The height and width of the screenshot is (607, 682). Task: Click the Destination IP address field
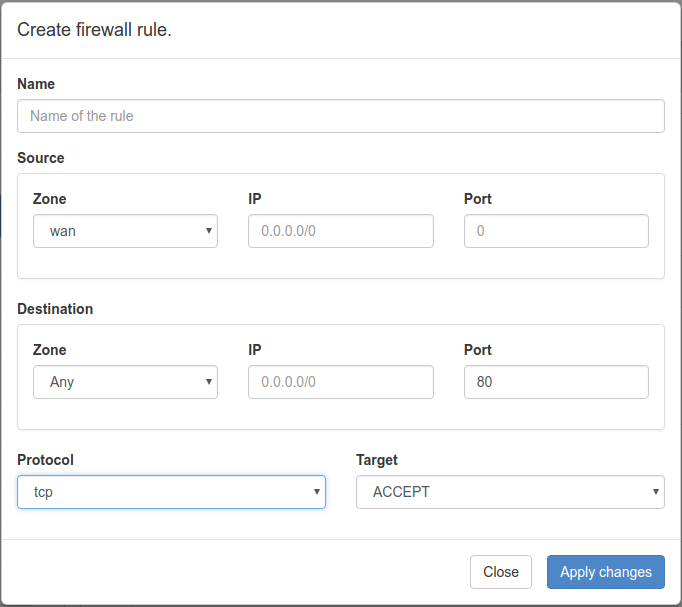click(x=340, y=382)
